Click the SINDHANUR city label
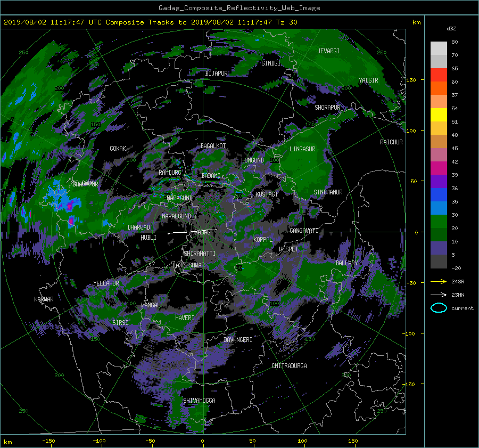Viewport: 479px width, 448px height. [328, 192]
